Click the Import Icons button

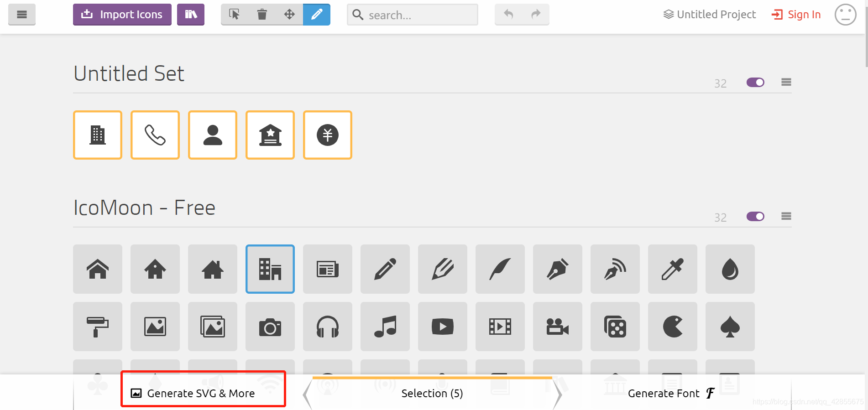point(122,15)
